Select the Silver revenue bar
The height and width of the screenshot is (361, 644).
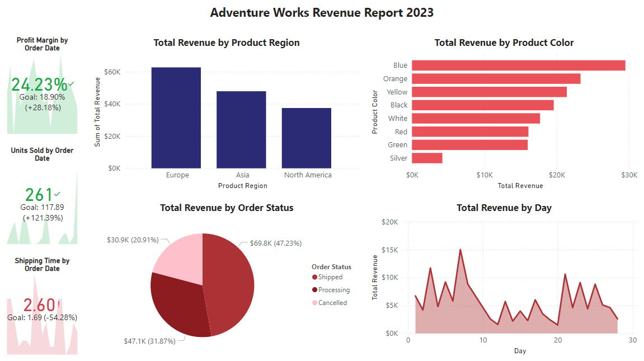coord(427,158)
